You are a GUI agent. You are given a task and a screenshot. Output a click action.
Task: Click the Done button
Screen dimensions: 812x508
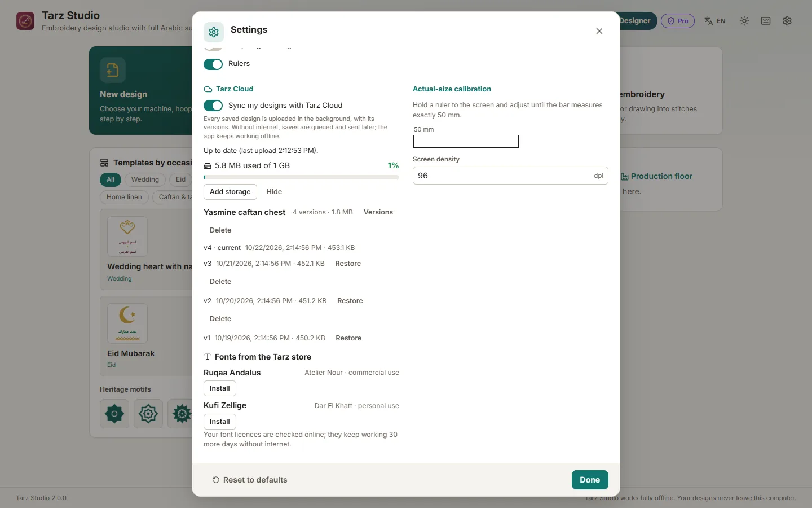click(x=590, y=480)
